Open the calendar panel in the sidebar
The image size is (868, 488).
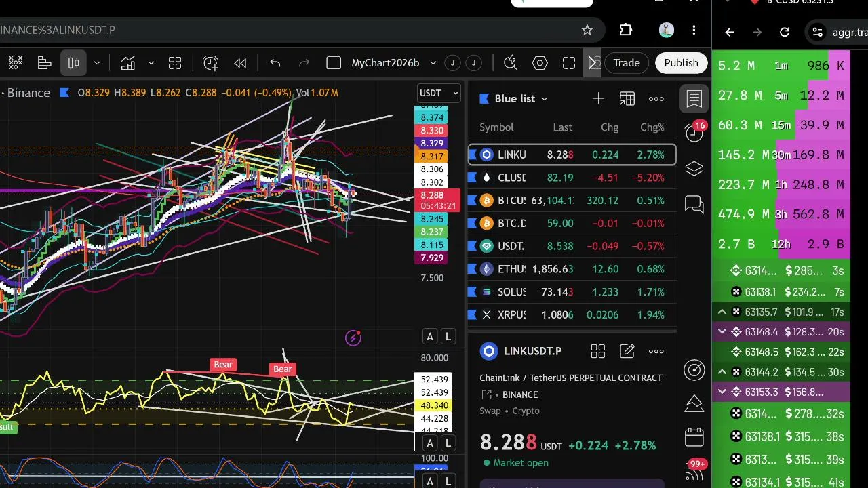pos(694,437)
